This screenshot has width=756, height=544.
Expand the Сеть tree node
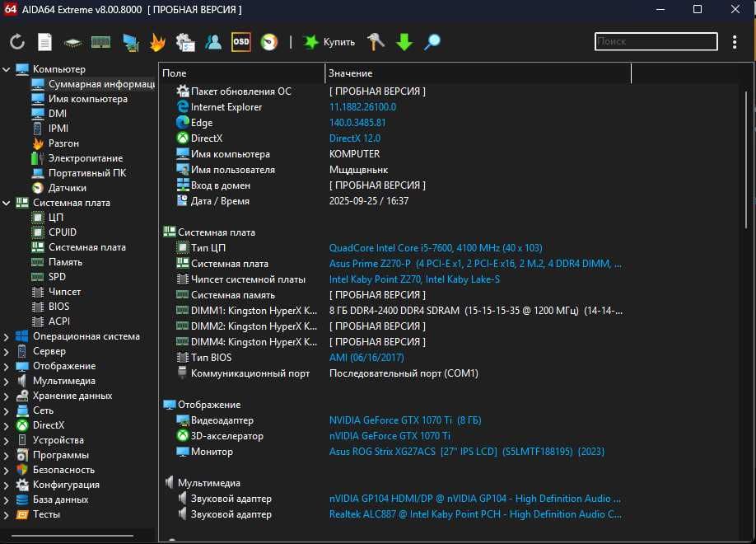7,411
